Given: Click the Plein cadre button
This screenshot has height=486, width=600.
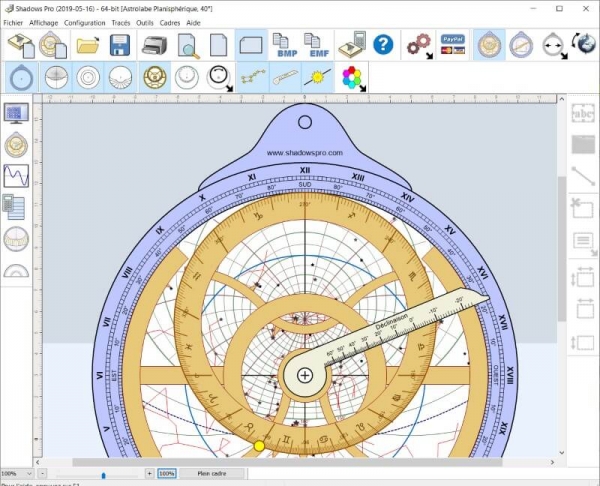Looking at the screenshot, I should pyautogui.click(x=214, y=473).
